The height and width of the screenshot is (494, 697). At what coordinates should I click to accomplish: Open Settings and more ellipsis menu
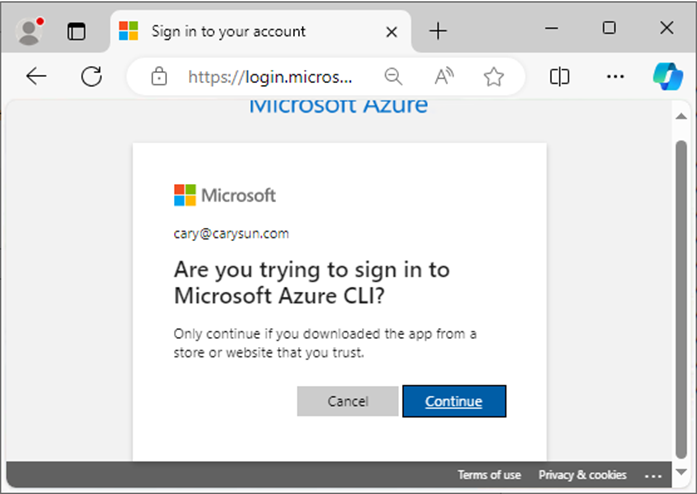tap(615, 76)
